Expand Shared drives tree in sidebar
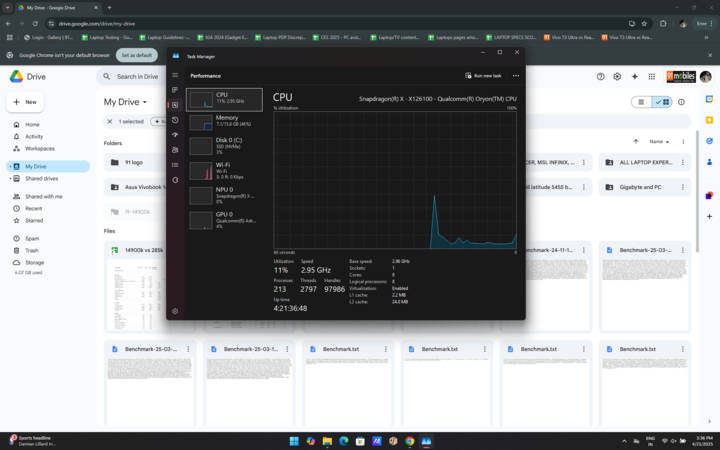This screenshot has height=450, width=720. 10,178
